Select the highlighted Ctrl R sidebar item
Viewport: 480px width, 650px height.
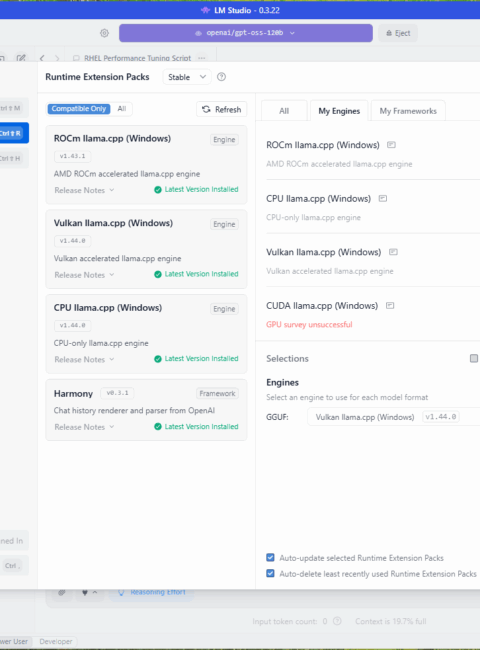click(x=13, y=133)
